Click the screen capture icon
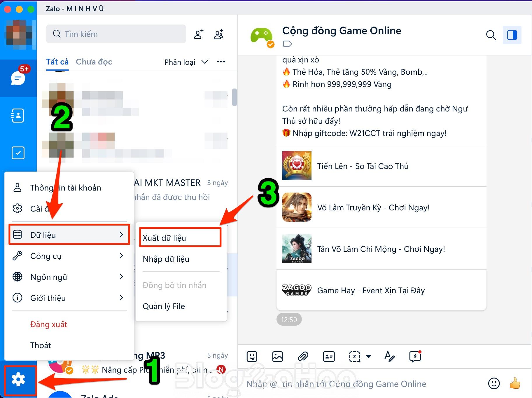Image resolution: width=532 pixels, height=398 pixels. (x=354, y=356)
